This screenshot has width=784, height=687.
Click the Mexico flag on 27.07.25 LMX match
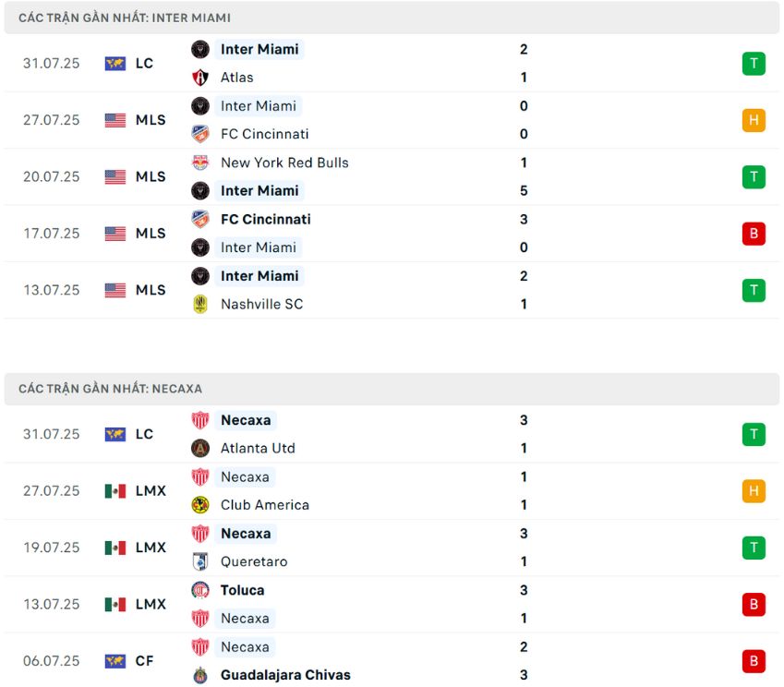click(115, 491)
